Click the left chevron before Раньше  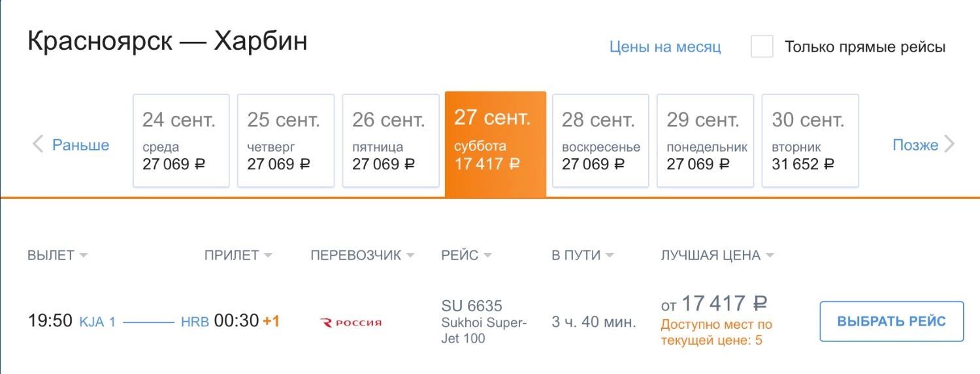[x=38, y=144]
